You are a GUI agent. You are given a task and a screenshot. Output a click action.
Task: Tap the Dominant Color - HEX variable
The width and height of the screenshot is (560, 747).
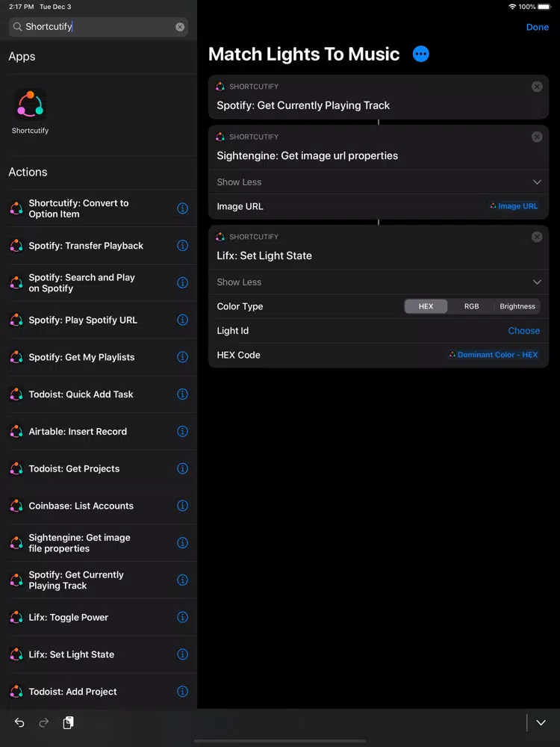[x=494, y=355]
